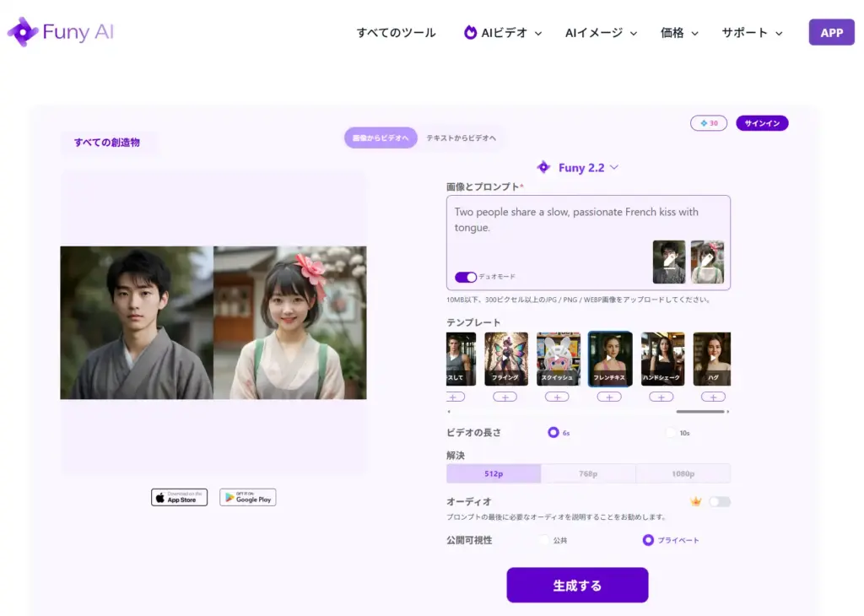Click the Google Play download badge
The height and width of the screenshot is (616, 864).
click(247, 497)
